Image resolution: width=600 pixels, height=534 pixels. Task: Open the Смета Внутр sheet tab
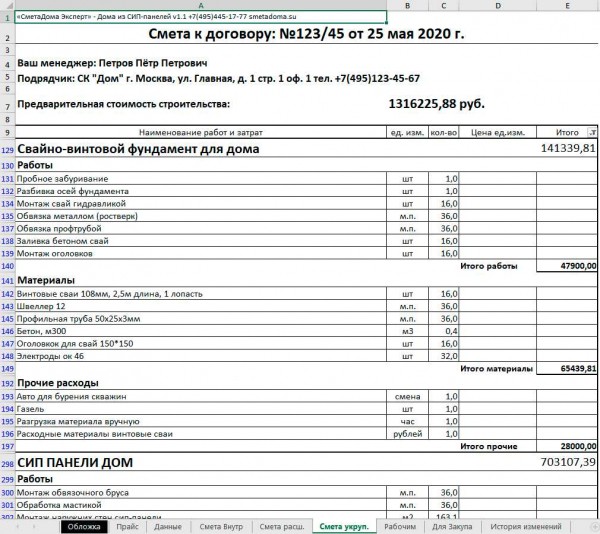[x=221, y=527]
